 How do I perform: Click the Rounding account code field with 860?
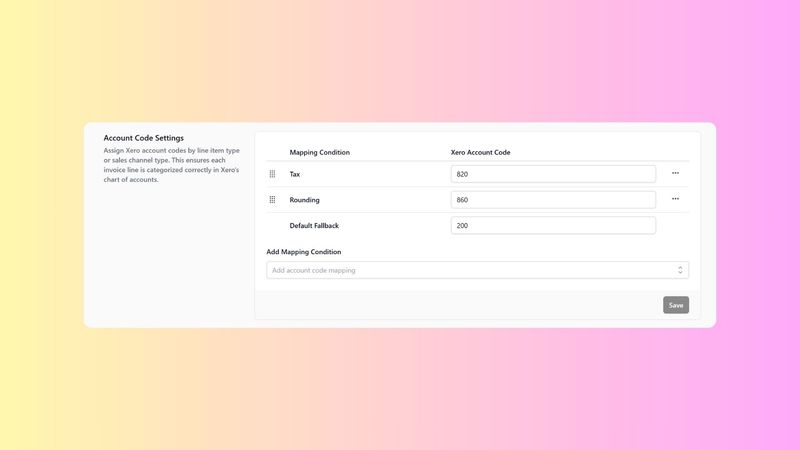click(x=553, y=199)
